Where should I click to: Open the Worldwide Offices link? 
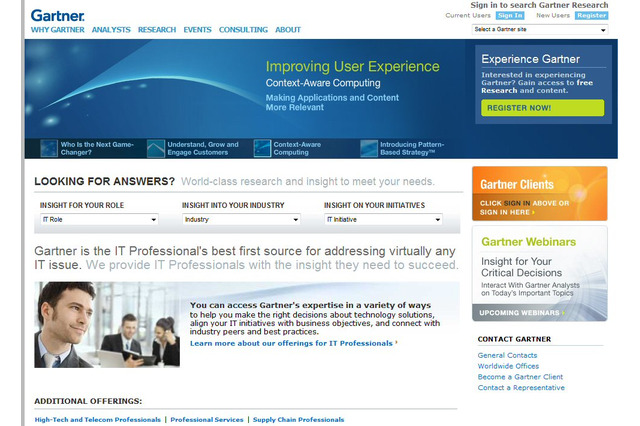click(508, 366)
